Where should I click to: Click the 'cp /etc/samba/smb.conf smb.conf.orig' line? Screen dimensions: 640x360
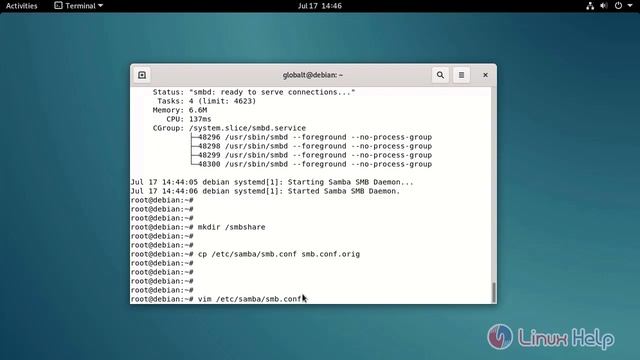[x=245, y=254]
